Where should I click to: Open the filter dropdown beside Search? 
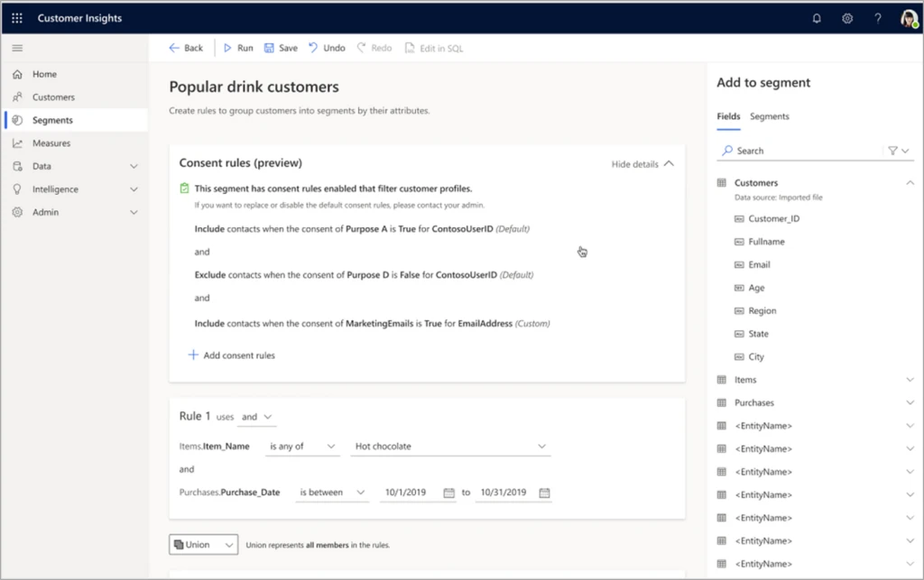(899, 151)
